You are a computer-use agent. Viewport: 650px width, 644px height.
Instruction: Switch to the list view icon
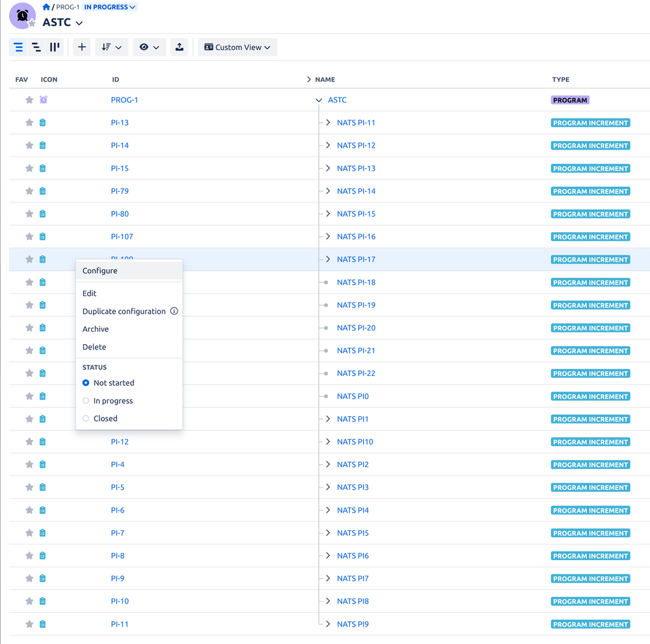click(18, 47)
